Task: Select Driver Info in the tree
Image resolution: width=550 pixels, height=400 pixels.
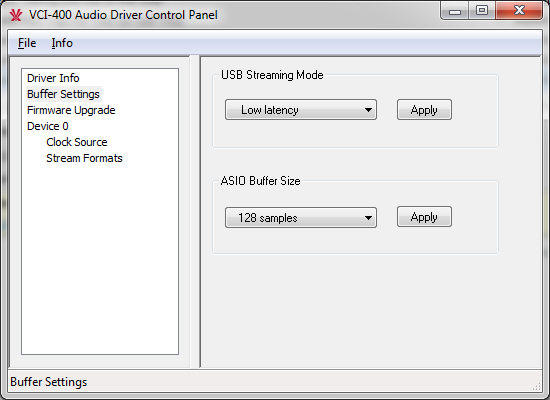Action: pyautogui.click(x=53, y=78)
